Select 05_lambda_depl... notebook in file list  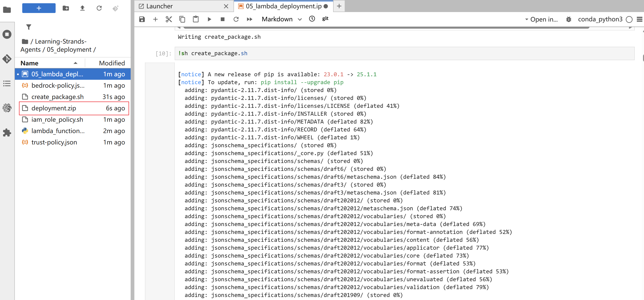[73, 74]
